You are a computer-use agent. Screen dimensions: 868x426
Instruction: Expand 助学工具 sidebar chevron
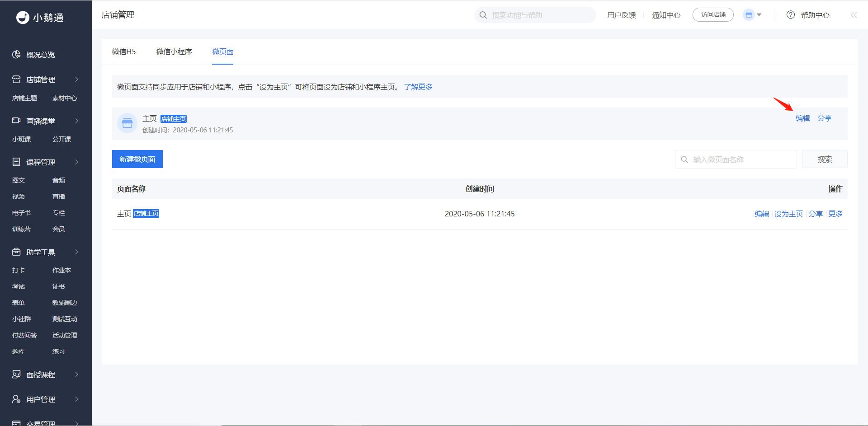point(76,252)
